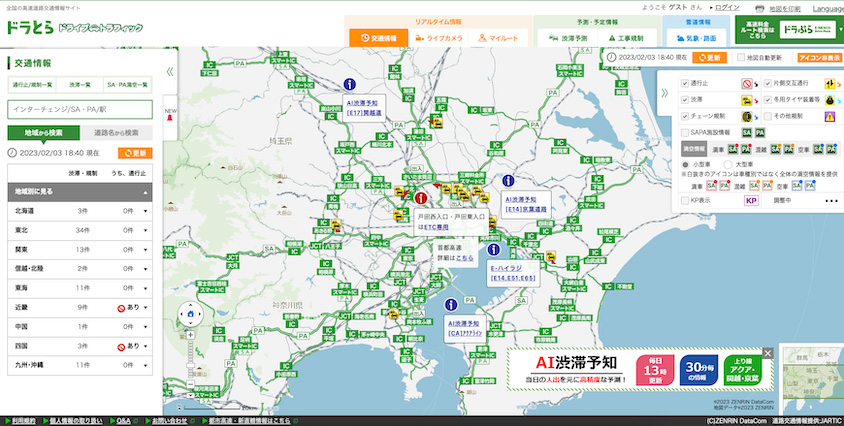The width and height of the screenshot is (844, 426).
Task: Enable the SAPA施設情報 checkbox
Action: click(684, 132)
